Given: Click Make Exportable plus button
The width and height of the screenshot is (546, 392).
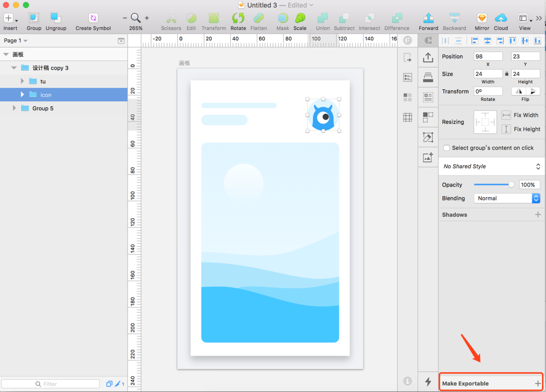Looking at the screenshot, I should tap(538, 384).
